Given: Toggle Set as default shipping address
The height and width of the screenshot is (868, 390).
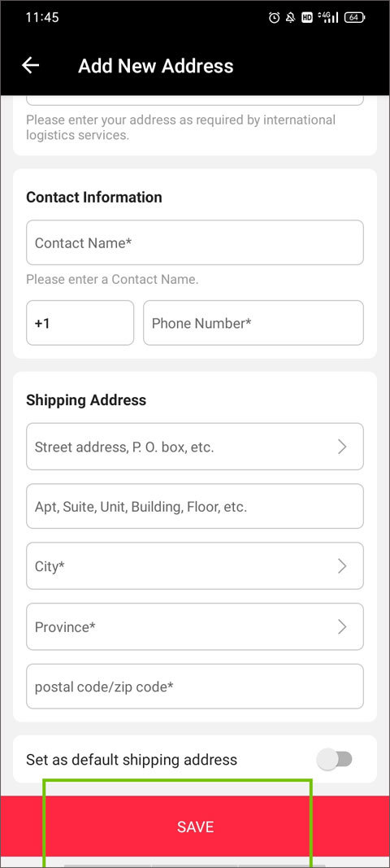Looking at the screenshot, I should (x=334, y=760).
